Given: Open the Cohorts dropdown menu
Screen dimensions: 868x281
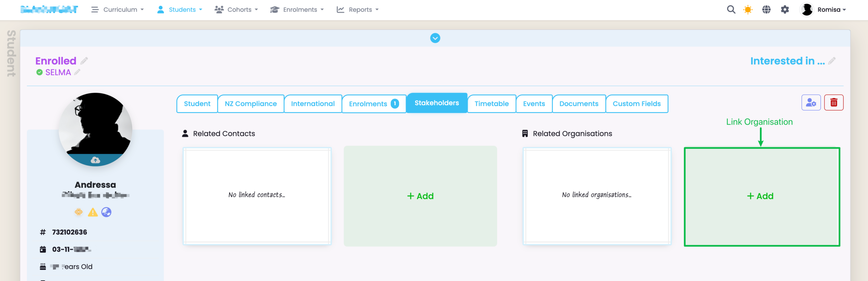Looking at the screenshot, I should coord(236,9).
